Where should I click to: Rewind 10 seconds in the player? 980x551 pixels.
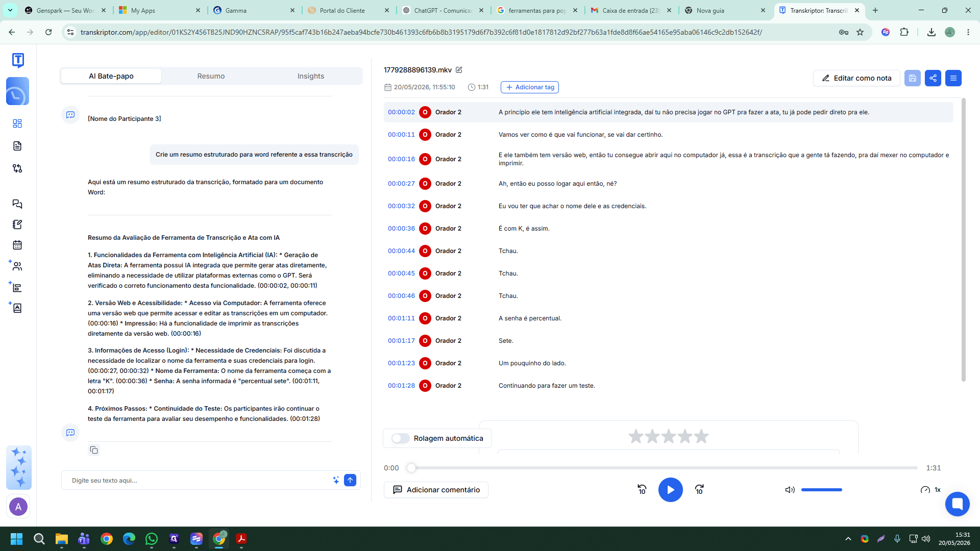tap(642, 490)
